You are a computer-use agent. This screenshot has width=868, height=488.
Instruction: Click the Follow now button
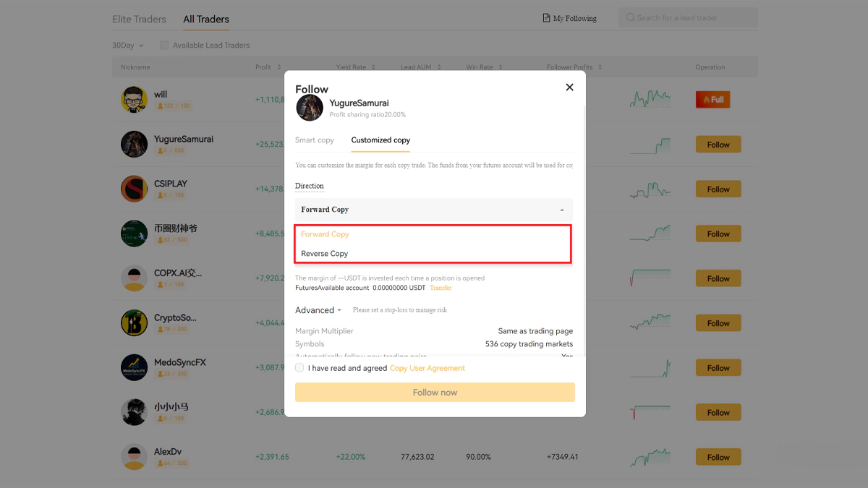point(435,393)
